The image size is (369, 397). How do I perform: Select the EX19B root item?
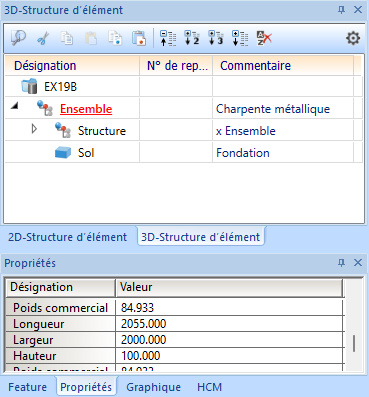(x=60, y=87)
